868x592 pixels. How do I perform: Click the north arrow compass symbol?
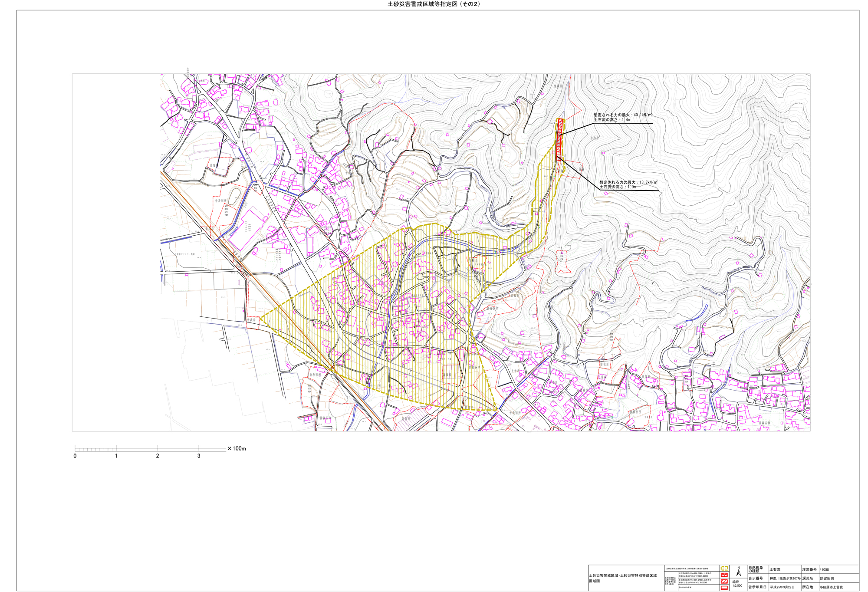click(x=738, y=572)
